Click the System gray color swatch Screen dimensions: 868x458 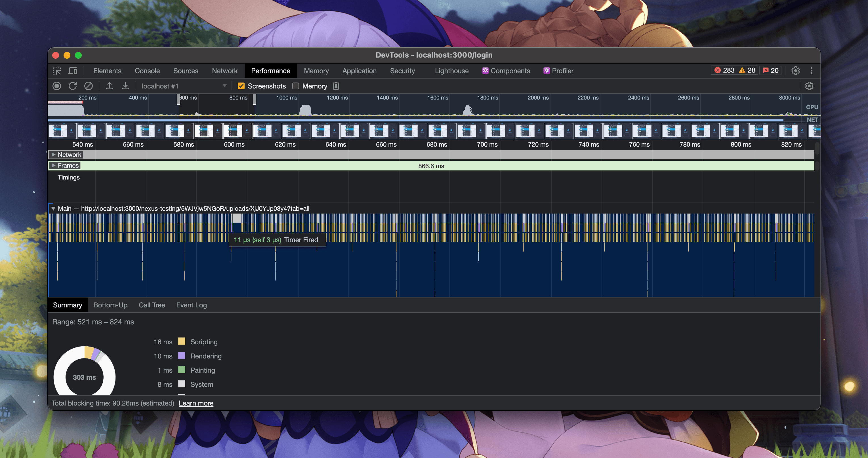[x=181, y=384]
